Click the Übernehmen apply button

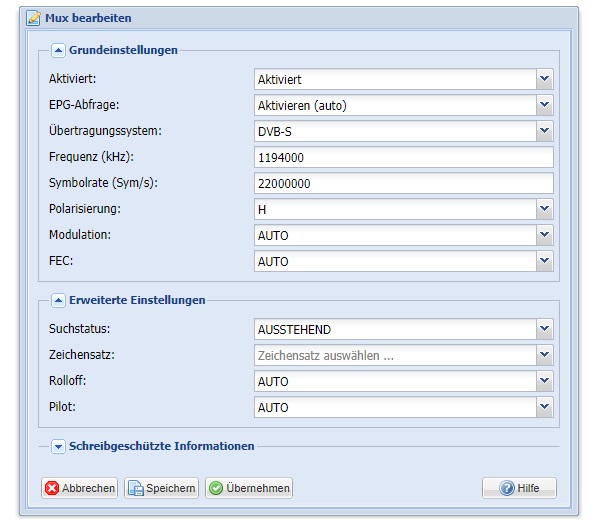point(249,488)
